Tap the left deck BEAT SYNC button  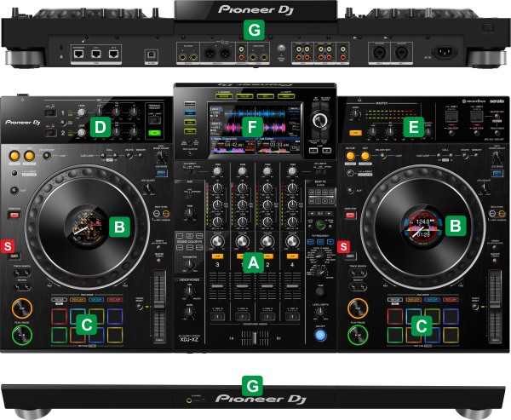pos(157,213)
